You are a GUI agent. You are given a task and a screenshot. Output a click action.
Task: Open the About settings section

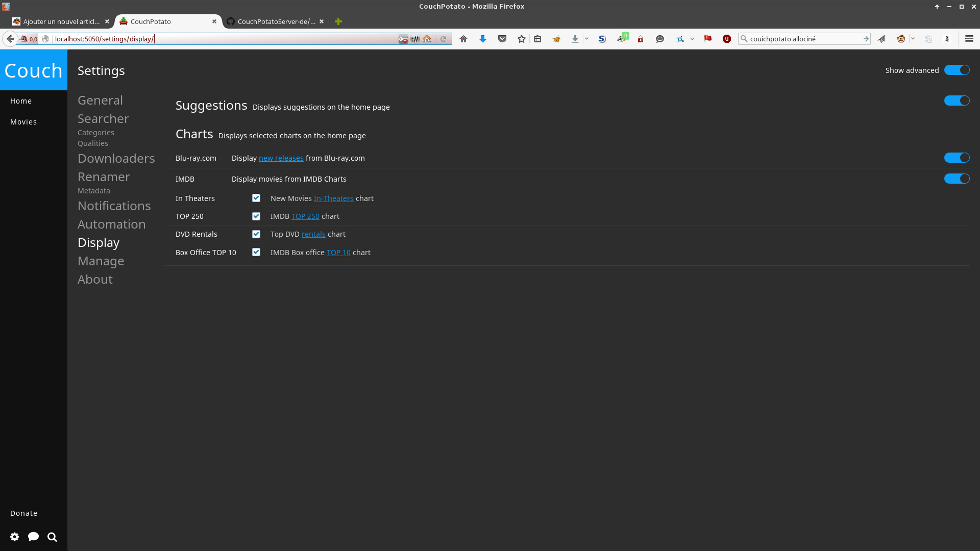click(x=95, y=280)
